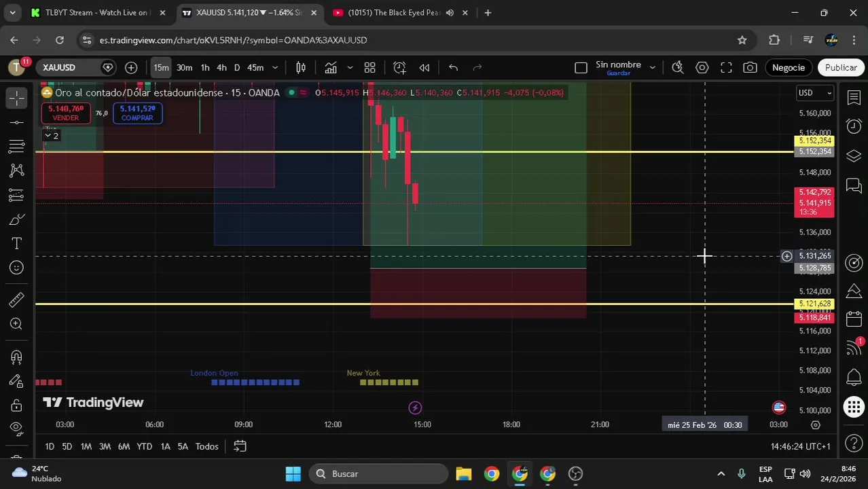The width and height of the screenshot is (868, 489).
Task: Click the Guardar link under layout name
Action: (x=618, y=73)
